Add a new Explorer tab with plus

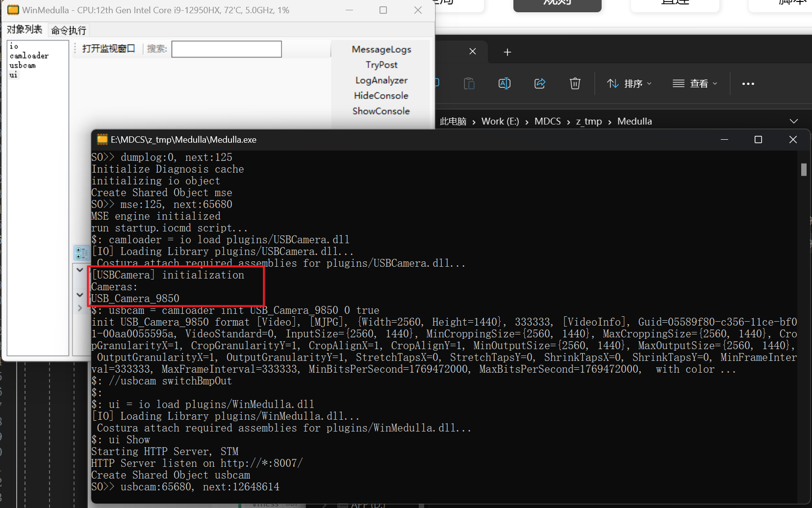coord(507,52)
